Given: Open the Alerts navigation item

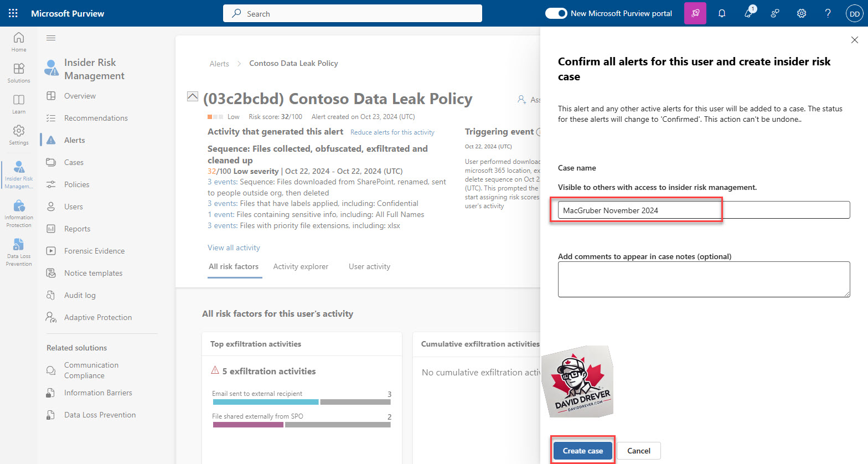Looking at the screenshot, I should pos(74,140).
